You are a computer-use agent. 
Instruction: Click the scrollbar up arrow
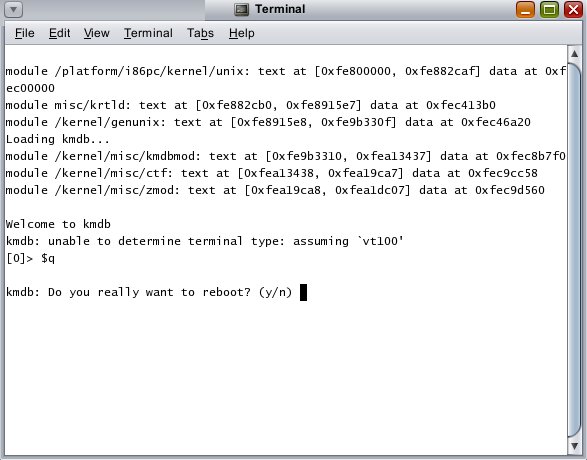point(575,54)
